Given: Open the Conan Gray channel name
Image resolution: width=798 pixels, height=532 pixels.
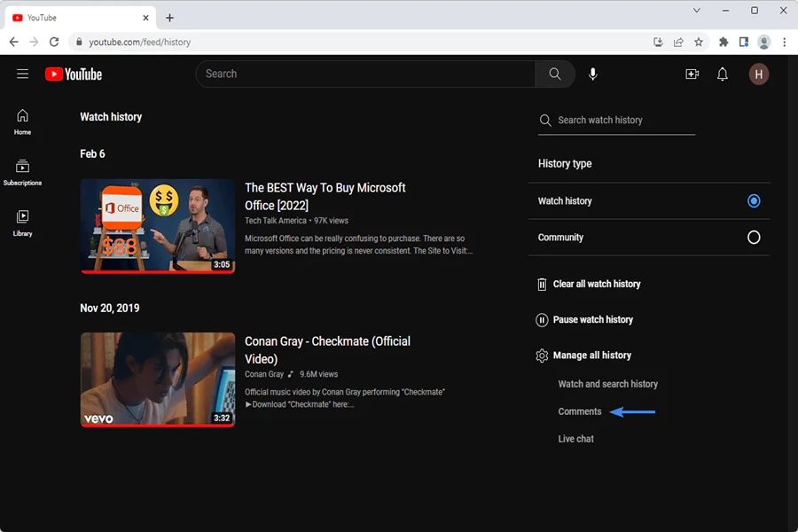Looking at the screenshot, I should pyautogui.click(x=263, y=374).
